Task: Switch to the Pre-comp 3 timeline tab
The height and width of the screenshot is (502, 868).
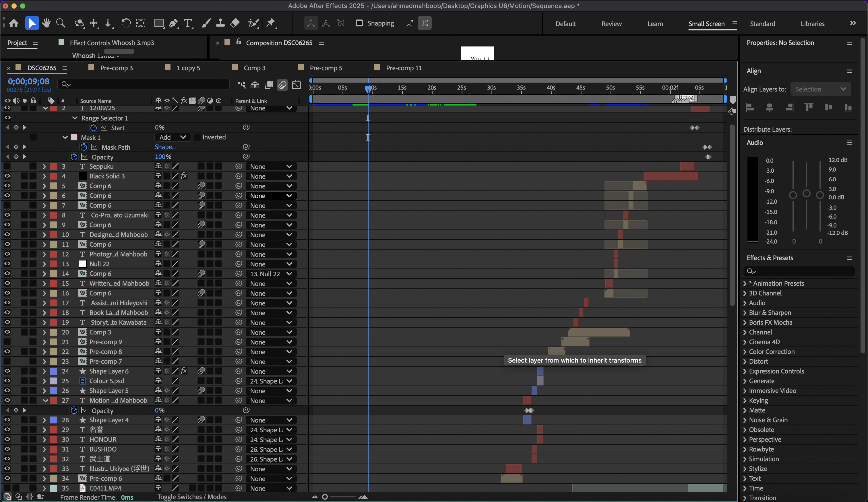Action: click(116, 68)
